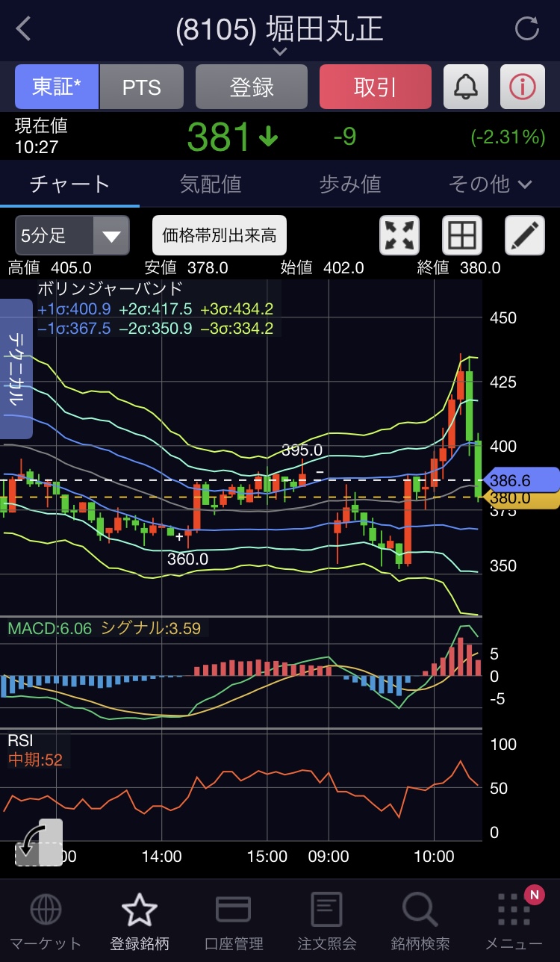Open the chart grid layout icon

(462, 236)
